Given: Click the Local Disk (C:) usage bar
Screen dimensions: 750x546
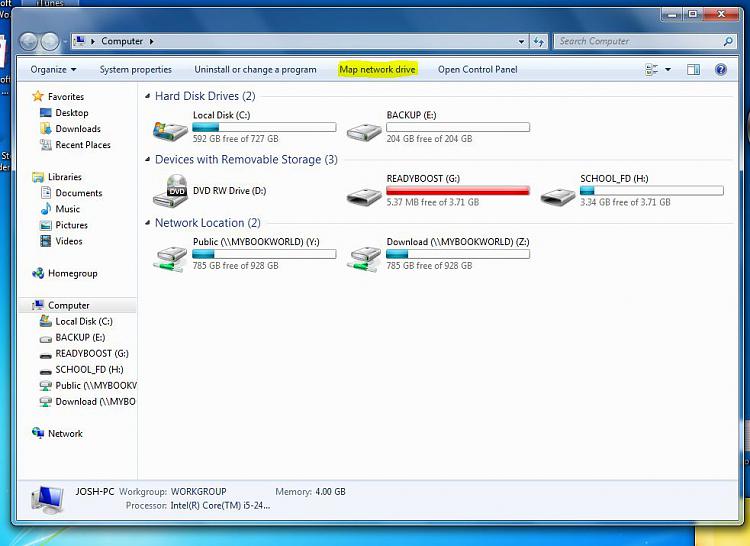Looking at the screenshot, I should (x=265, y=127).
